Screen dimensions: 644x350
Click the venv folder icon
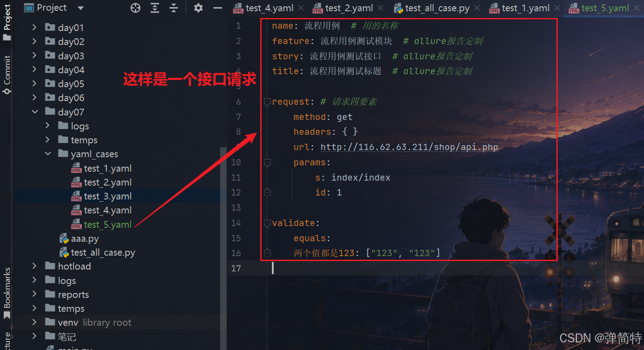click(50, 322)
